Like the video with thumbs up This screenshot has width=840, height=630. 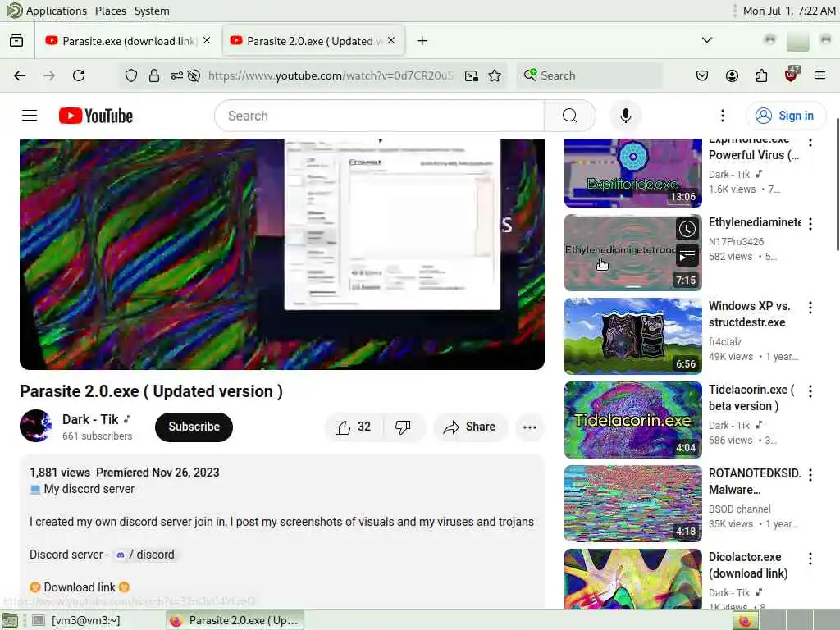point(353,427)
